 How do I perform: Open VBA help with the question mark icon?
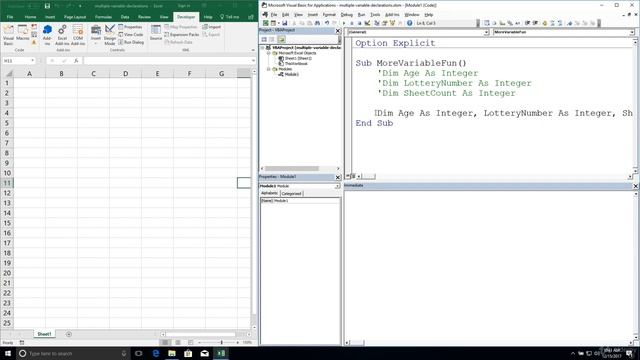tap(409, 23)
